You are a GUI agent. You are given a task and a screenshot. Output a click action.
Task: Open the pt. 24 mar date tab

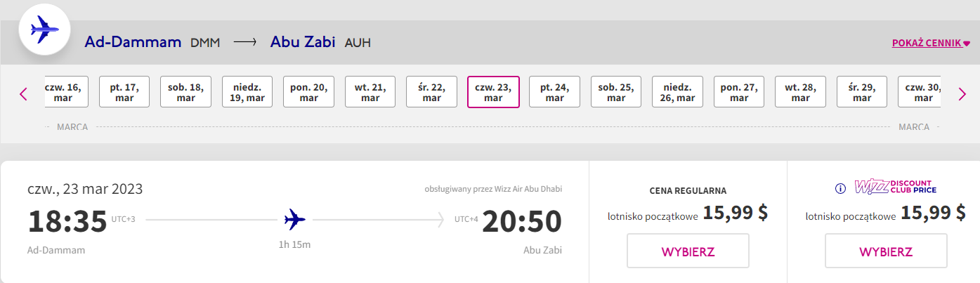click(554, 92)
